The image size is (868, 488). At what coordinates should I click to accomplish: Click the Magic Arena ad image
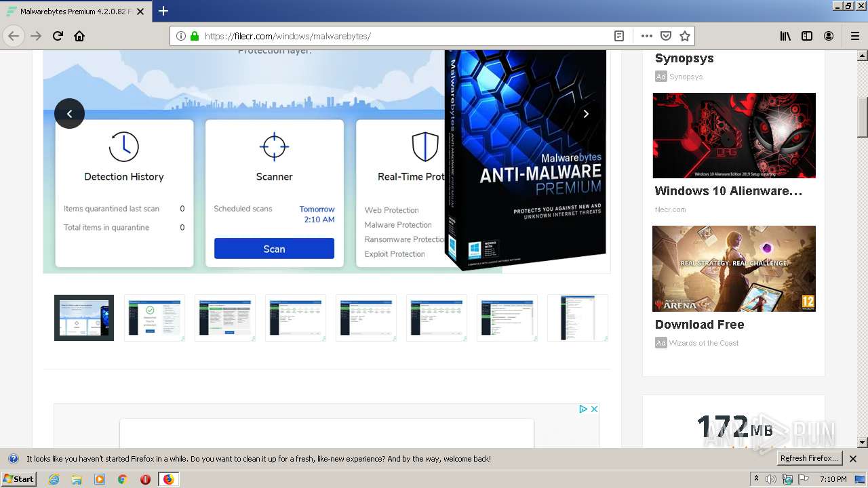734,268
